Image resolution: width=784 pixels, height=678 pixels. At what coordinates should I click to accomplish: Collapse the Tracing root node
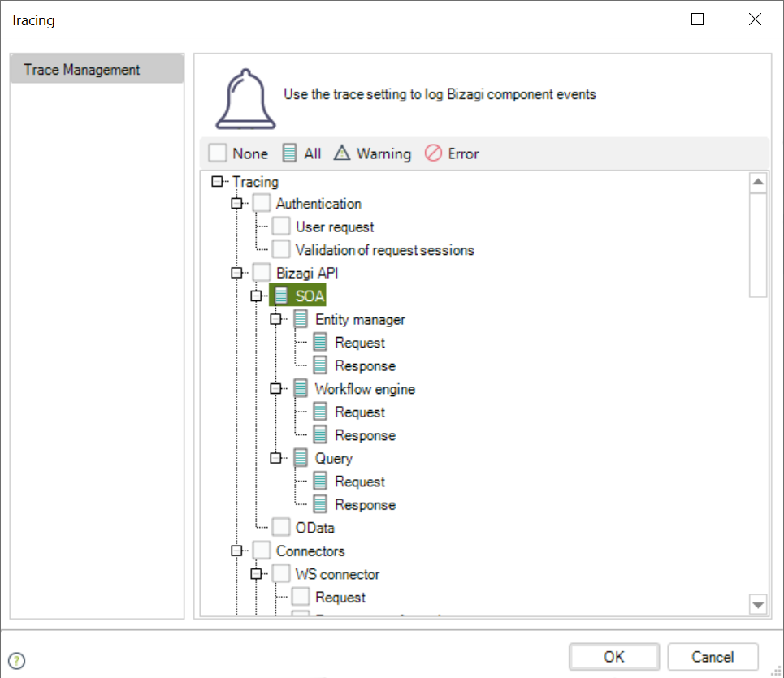point(217,181)
